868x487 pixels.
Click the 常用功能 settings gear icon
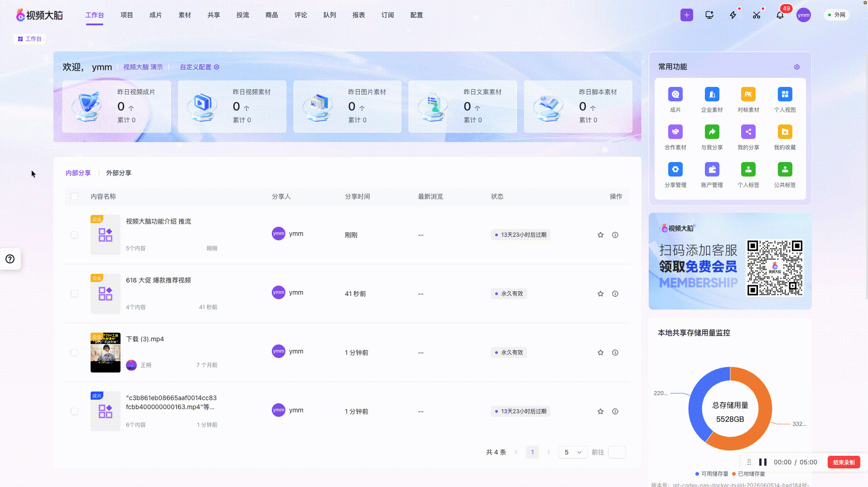[x=797, y=67]
